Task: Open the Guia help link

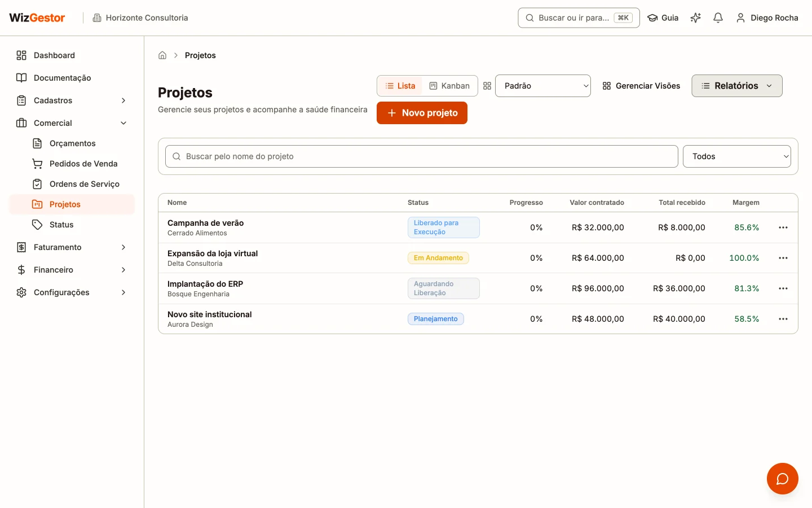Action: click(x=663, y=17)
